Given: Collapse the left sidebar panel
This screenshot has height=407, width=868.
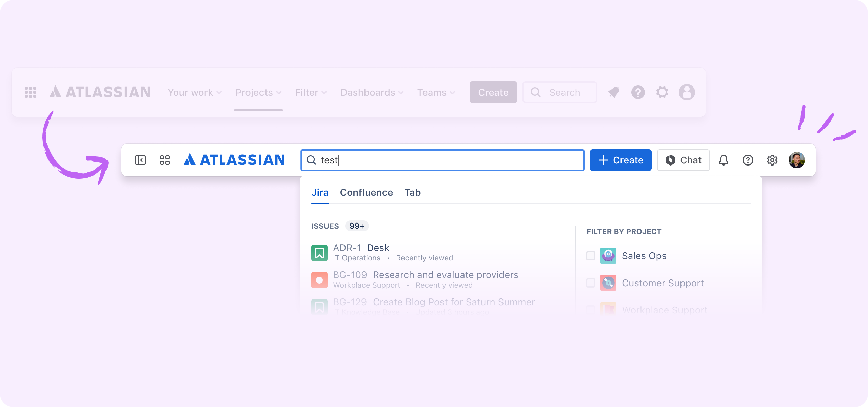Looking at the screenshot, I should pyautogui.click(x=140, y=160).
